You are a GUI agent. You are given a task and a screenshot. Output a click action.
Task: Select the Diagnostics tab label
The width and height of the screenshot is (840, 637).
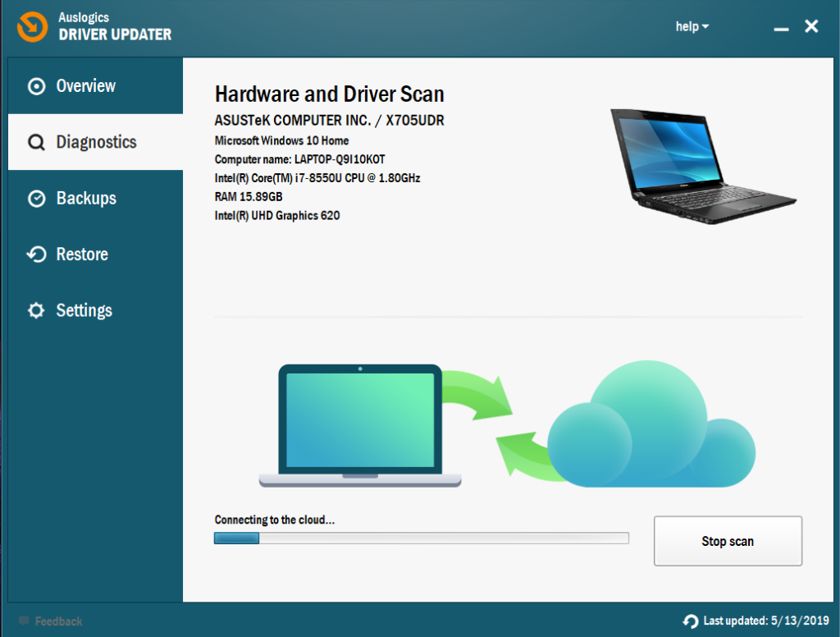96,143
